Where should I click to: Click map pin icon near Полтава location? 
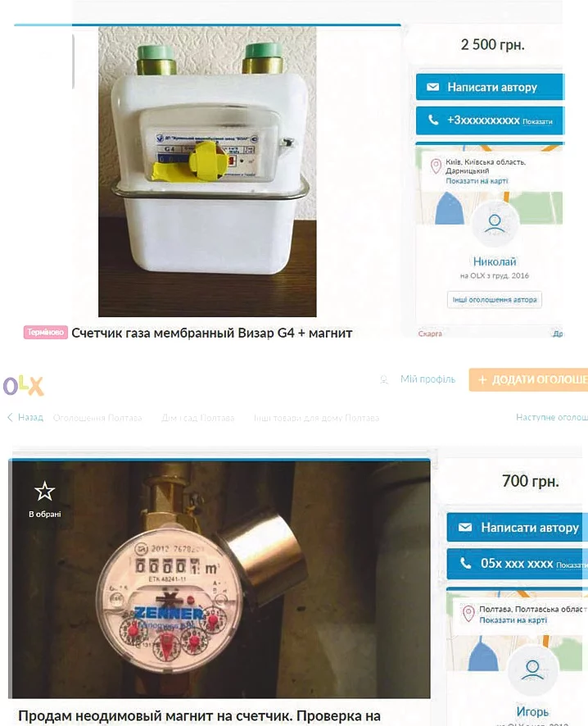tap(468, 614)
